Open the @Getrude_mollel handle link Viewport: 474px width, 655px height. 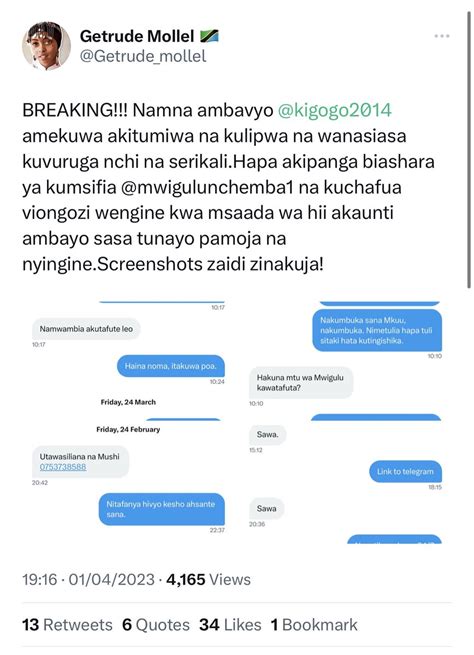[143, 56]
